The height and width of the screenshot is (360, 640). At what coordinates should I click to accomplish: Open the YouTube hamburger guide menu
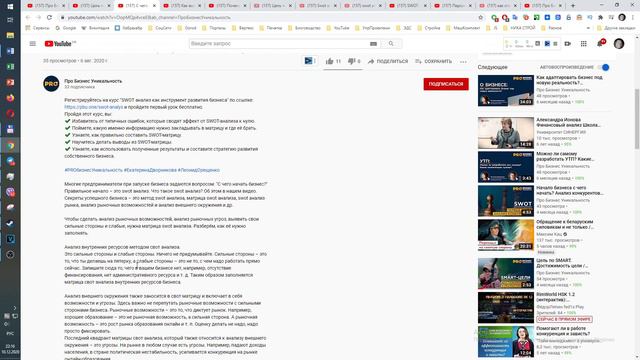coord(33,44)
